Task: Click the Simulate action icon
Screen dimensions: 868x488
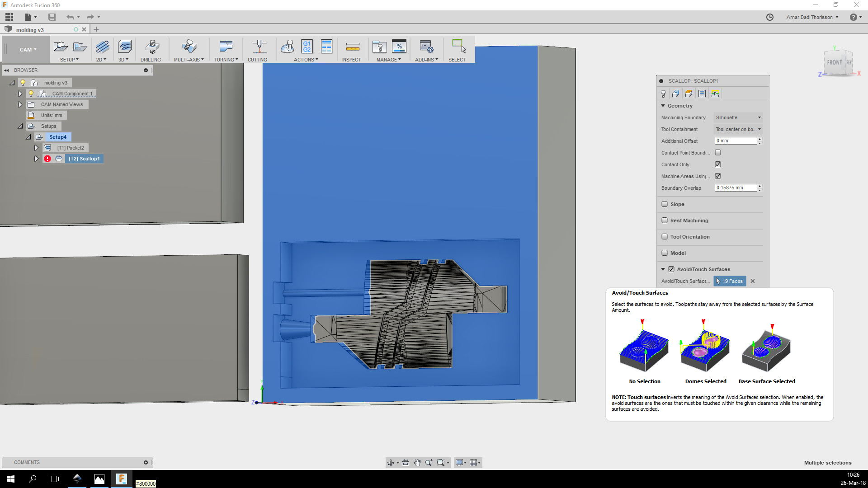Action: [287, 47]
